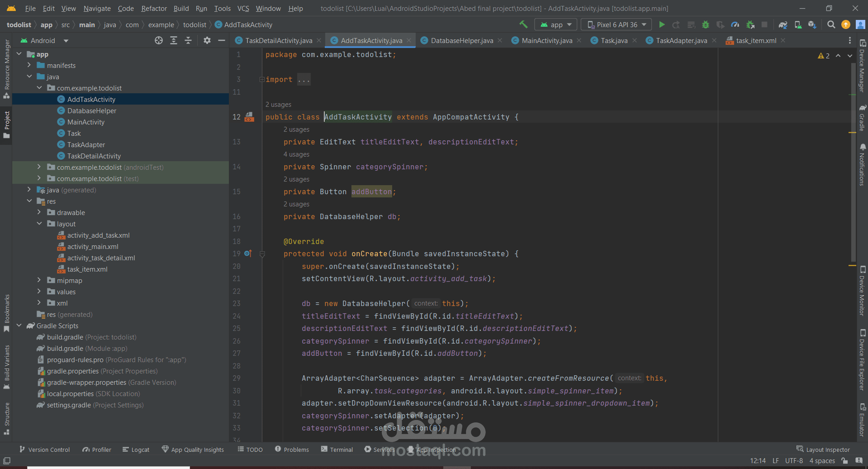Open the app run configuration dropdown

[x=556, y=24]
